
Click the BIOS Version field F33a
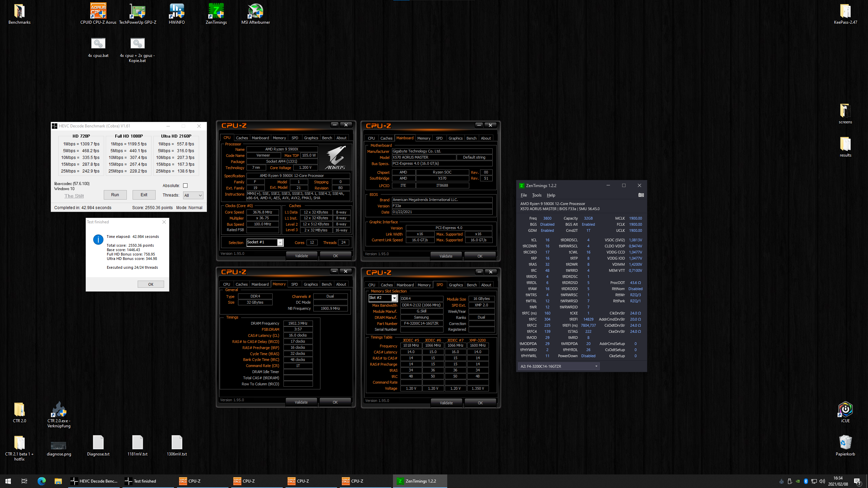click(442, 206)
